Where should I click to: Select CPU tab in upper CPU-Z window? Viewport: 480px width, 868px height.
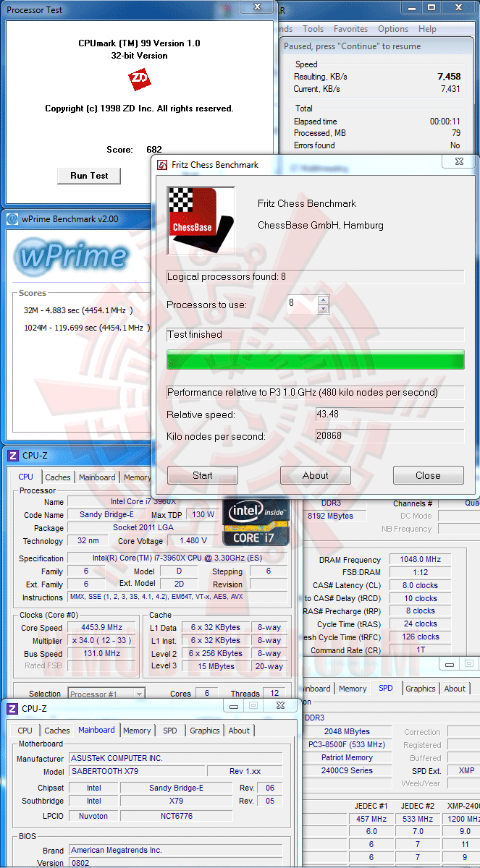[x=26, y=477]
